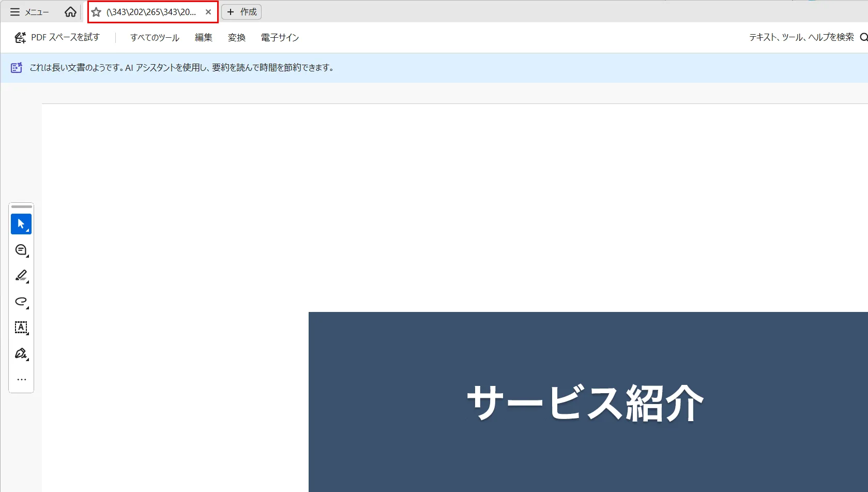Close the open PDF document tab
This screenshot has height=492, width=868.
click(208, 12)
